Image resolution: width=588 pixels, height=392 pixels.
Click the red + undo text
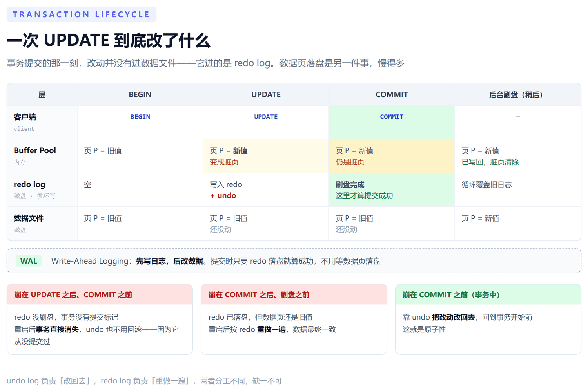[223, 196]
